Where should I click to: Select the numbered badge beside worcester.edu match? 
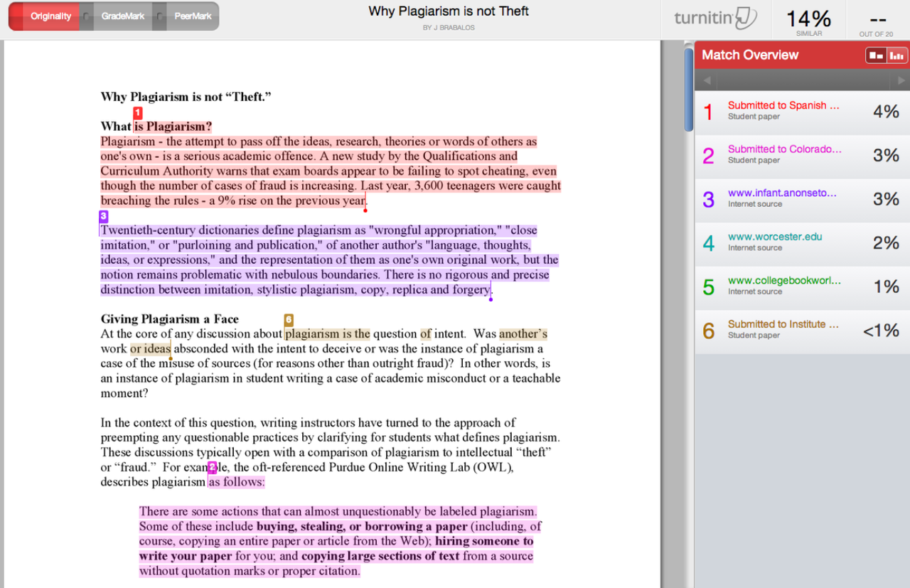click(708, 243)
